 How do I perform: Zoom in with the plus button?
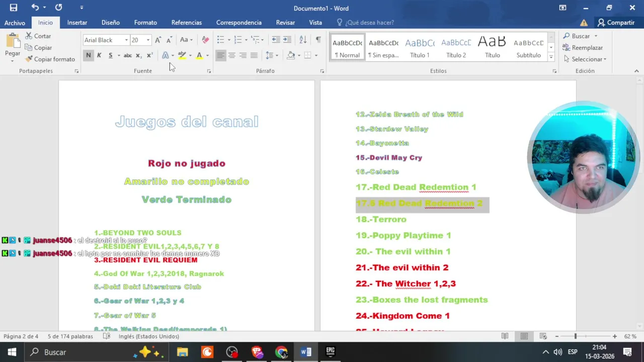tap(614, 336)
